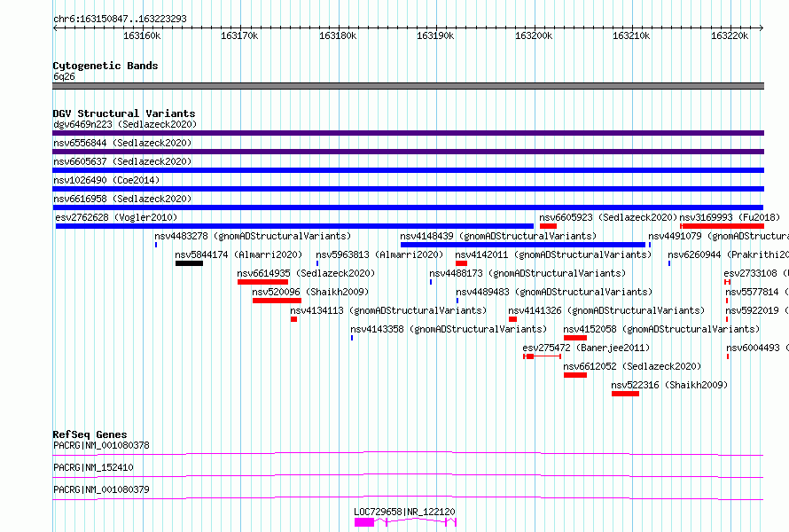Click the red bar under nsv6605923
The height and width of the screenshot is (532, 789).
click(x=548, y=226)
